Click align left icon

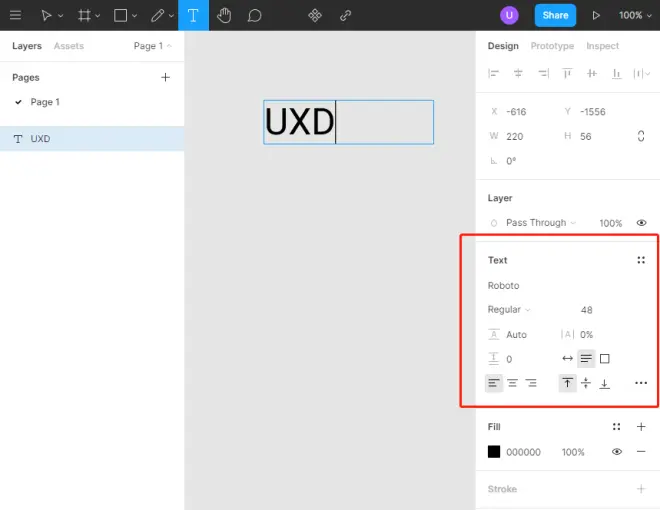tap(493, 74)
